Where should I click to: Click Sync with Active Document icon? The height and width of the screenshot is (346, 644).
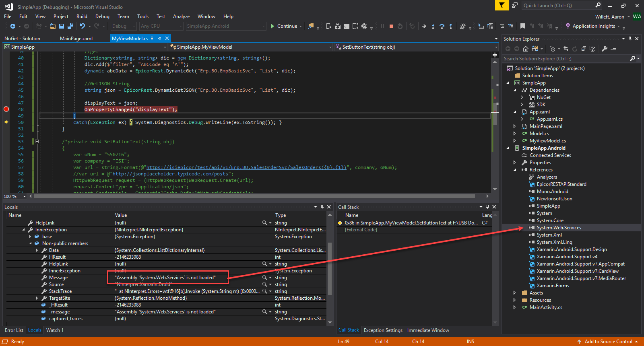click(566, 49)
